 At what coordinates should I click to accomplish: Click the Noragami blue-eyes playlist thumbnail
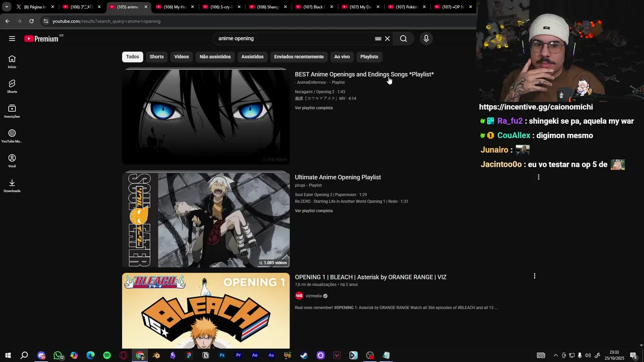pyautogui.click(x=206, y=117)
